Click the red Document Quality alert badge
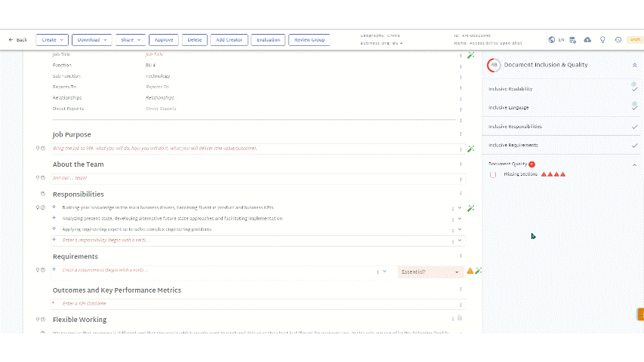 (x=532, y=164)
